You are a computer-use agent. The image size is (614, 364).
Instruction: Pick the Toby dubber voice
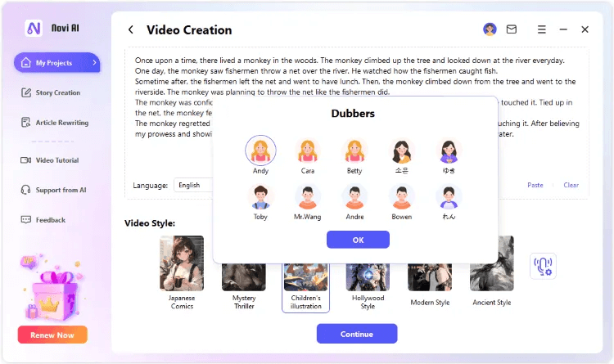coord(260,197)
